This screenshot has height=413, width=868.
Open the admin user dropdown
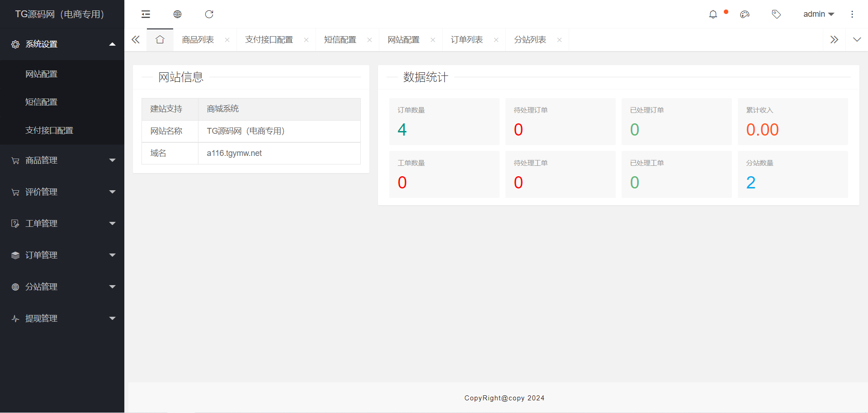point(818,14)
